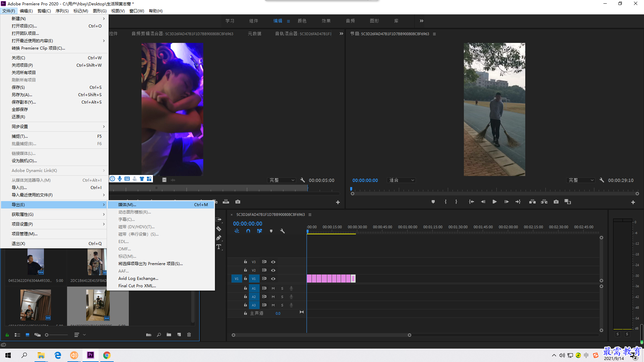Mute audio track A1
Screen dimensions: 644x362
pos(273,288)
